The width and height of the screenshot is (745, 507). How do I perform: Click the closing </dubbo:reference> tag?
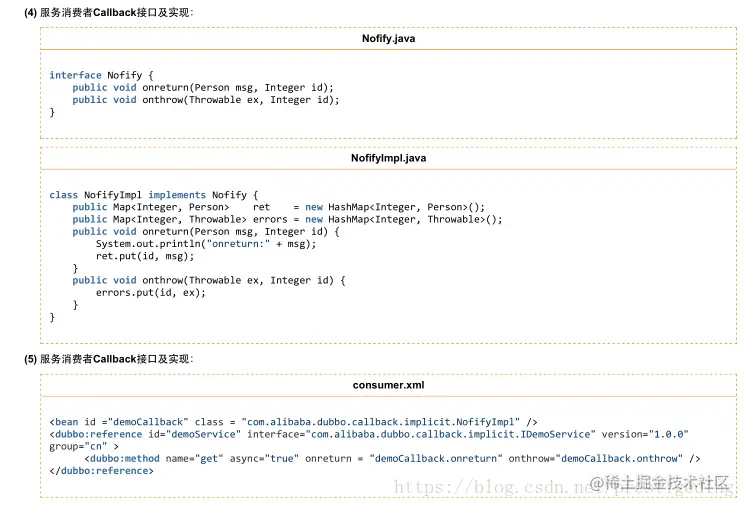pyautogui.click(x=101, y=471)
